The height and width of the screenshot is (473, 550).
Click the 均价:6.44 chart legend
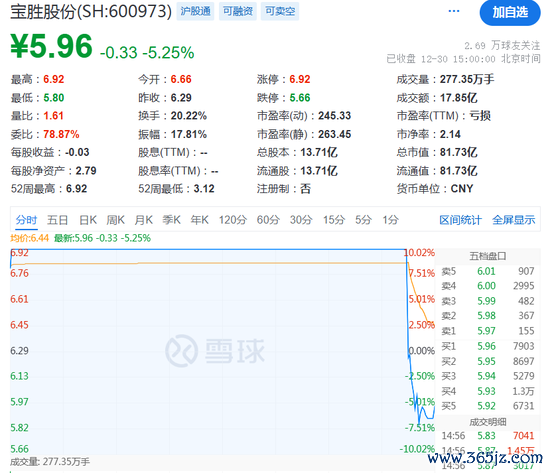pyautogui.click(x=29, y=238)
